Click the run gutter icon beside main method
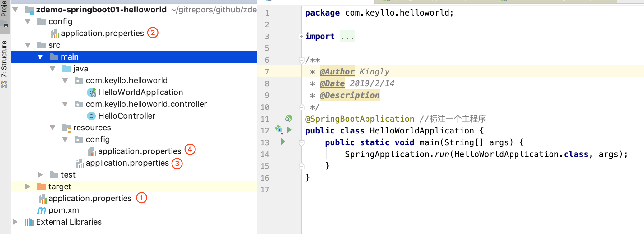This screenshot has width=644, height=234. pos(283,142)
